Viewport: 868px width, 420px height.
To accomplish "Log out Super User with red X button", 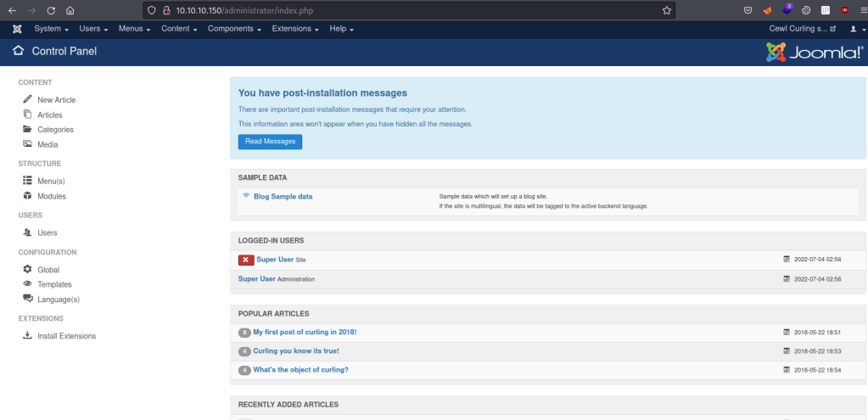I will (246, 260).
